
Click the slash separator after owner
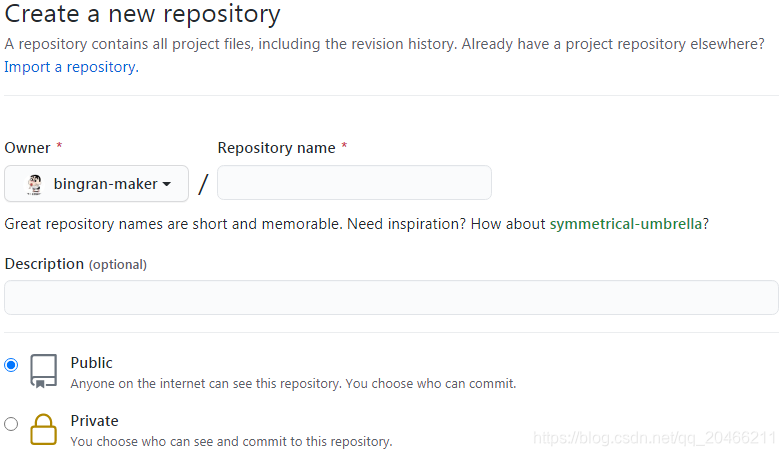pos(203,184)
